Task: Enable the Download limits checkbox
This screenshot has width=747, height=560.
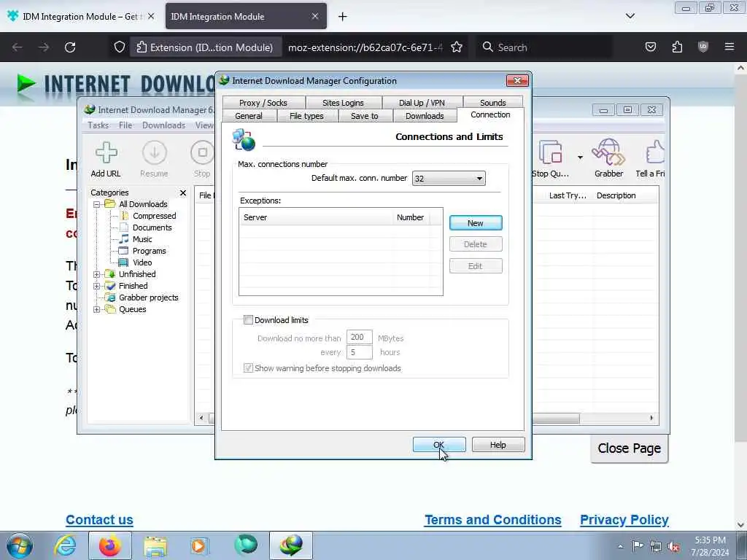Action: pos(248,320)
